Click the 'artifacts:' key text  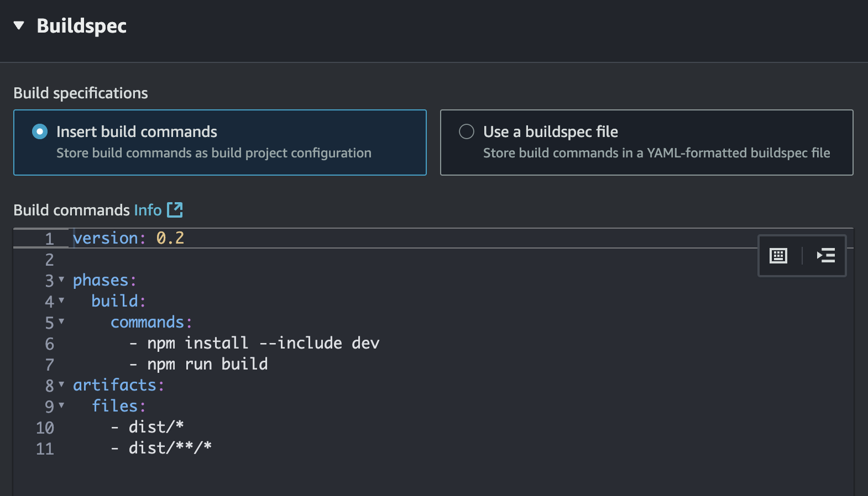(x=119, y=385)
